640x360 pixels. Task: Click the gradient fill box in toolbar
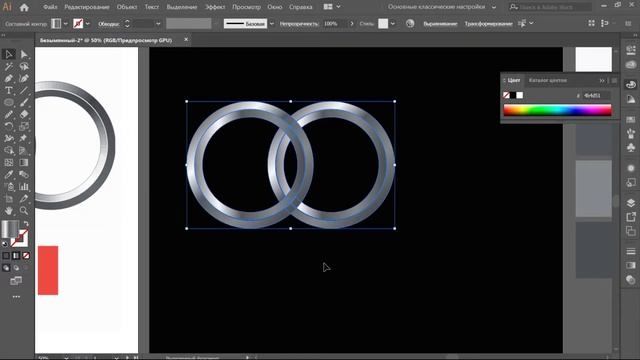click(10, 229)
